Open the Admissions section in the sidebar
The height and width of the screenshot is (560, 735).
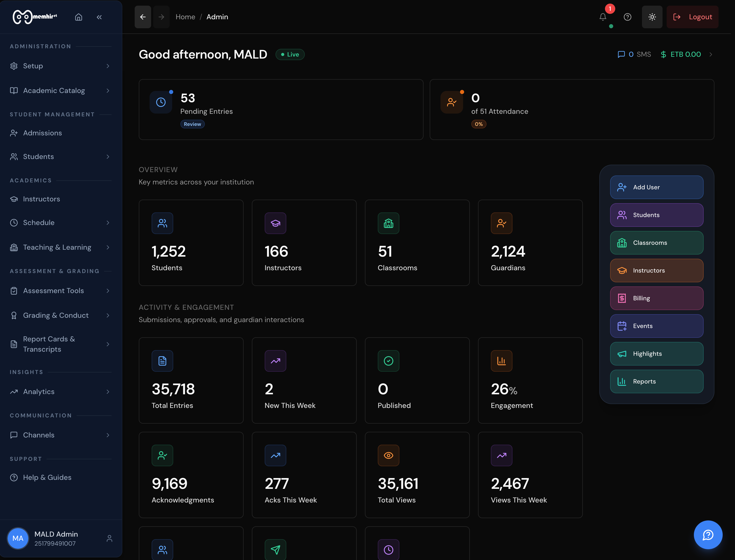42,133
